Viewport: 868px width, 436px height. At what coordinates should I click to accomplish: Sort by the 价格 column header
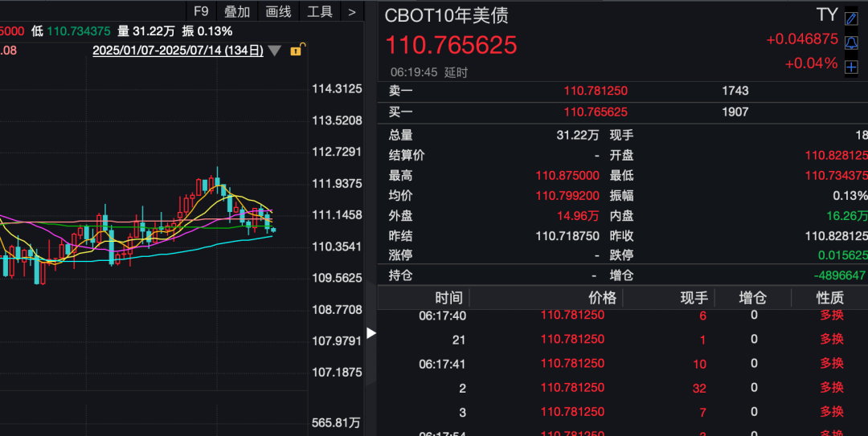pos(602,298)
